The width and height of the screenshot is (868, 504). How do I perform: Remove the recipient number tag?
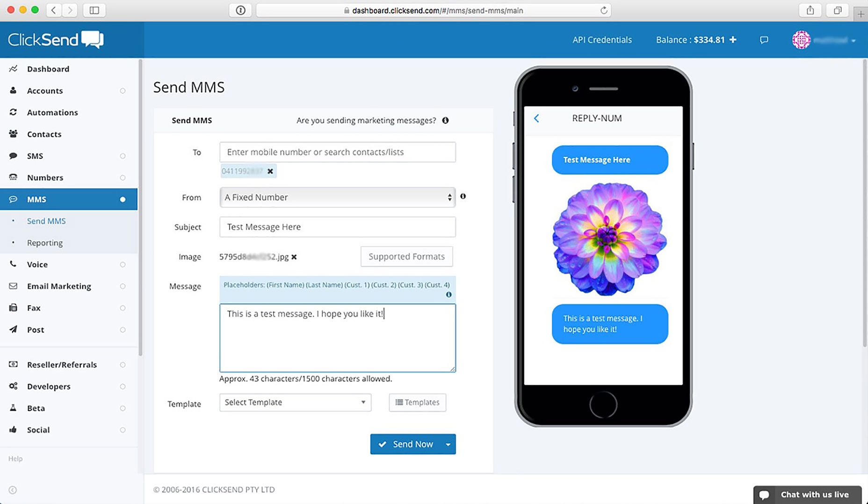point(270,171)
